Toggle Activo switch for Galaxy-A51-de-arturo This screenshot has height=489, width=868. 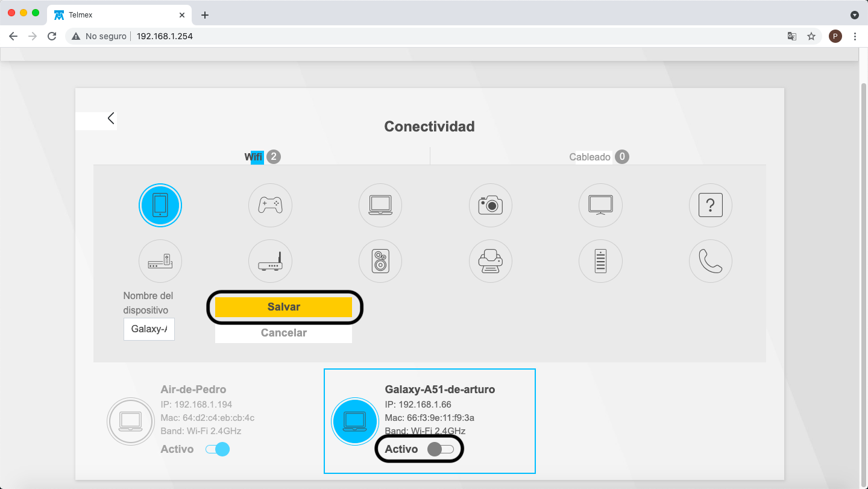click(440, 449)
